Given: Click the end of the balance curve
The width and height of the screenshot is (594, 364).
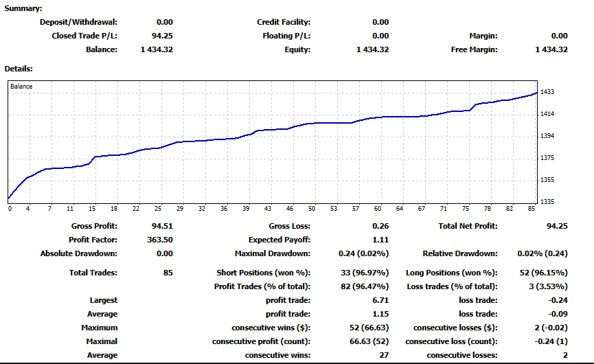Looking at the screenshot, I should click(536, 93).
